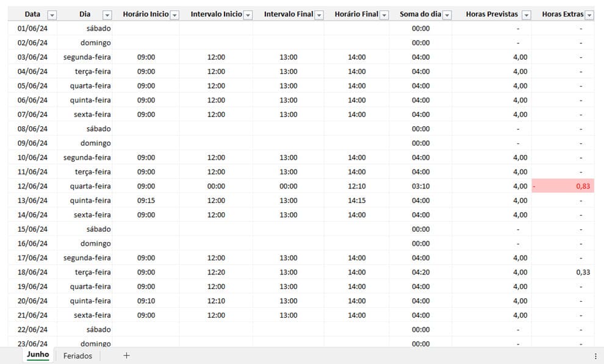Viewport: 604px width, 364px height.
Task: Select the Horário Inicio cell 09:10
Action: point(146,301)
